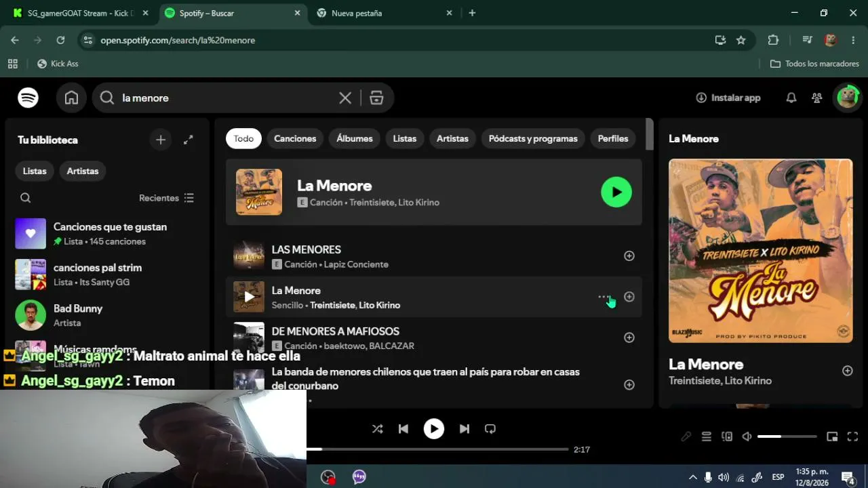Go to Spotify Inicio house icon
Screen dimensions: 868x488
coord(71,98)
